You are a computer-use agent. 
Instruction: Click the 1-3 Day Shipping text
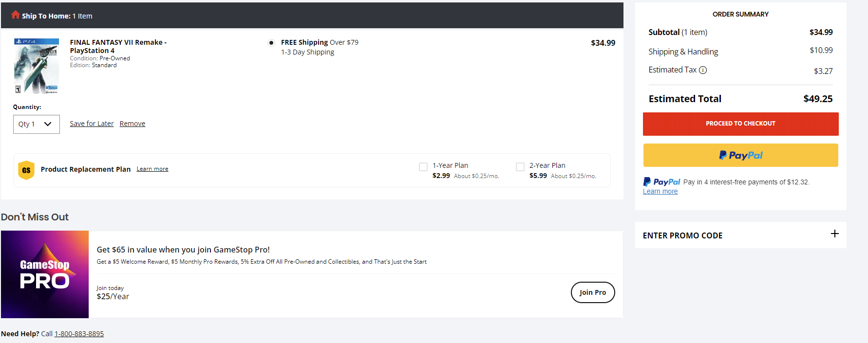307,52
